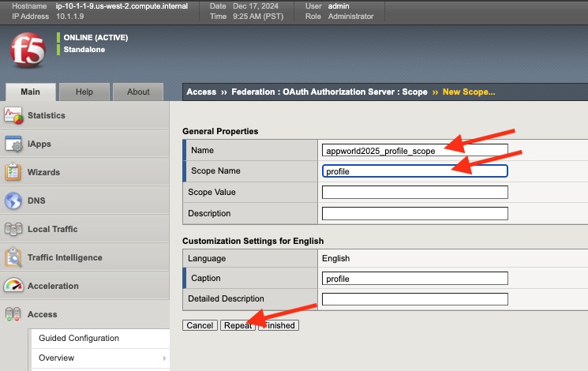Open the Wizards clipboard icon

coord(13,172)
